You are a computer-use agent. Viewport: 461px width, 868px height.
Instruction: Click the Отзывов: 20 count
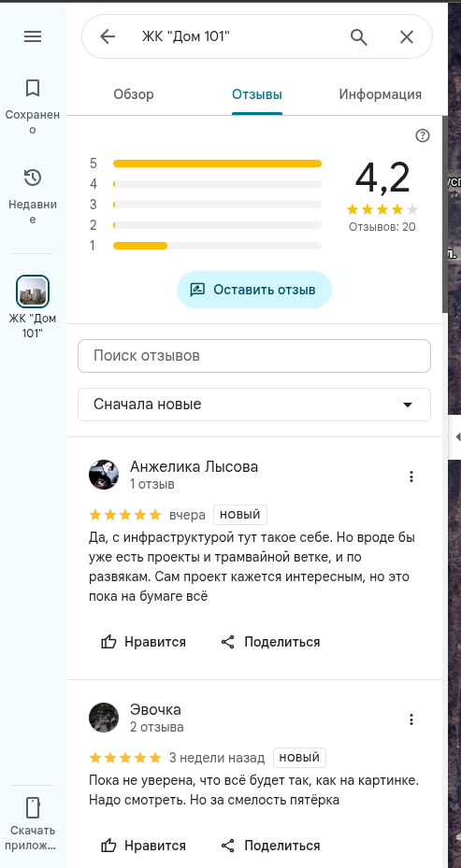[382, 227]
